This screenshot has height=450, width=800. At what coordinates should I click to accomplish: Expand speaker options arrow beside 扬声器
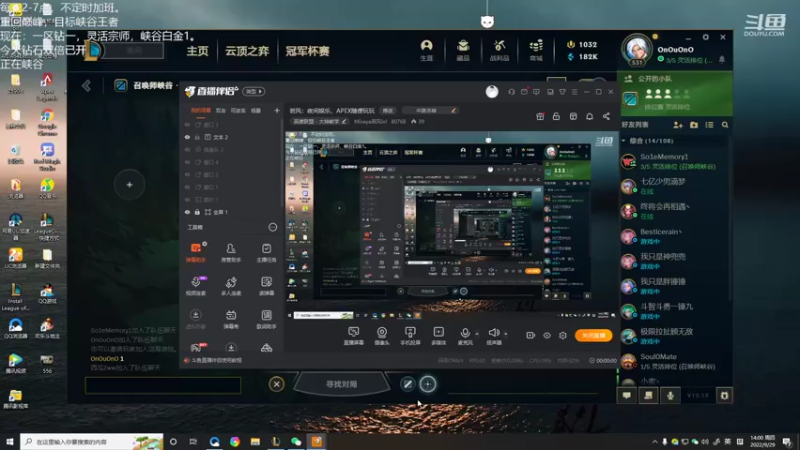[x=506, y=334]
